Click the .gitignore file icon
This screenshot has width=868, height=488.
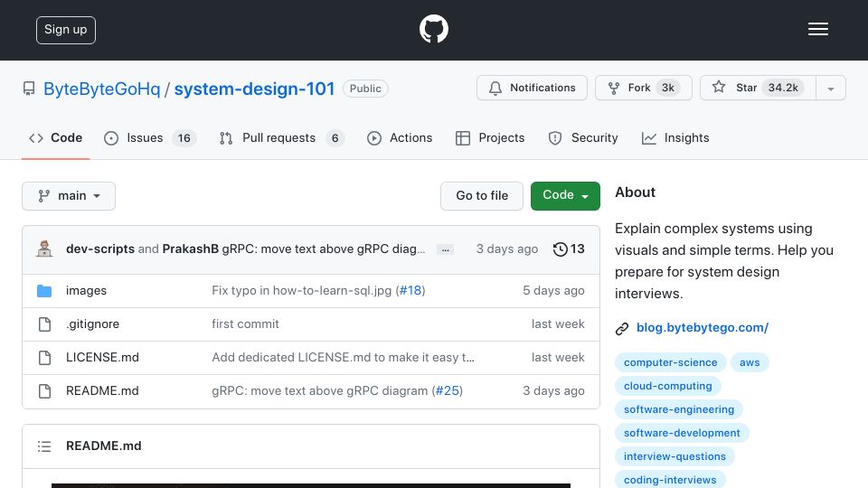click(x=44, y=324)
